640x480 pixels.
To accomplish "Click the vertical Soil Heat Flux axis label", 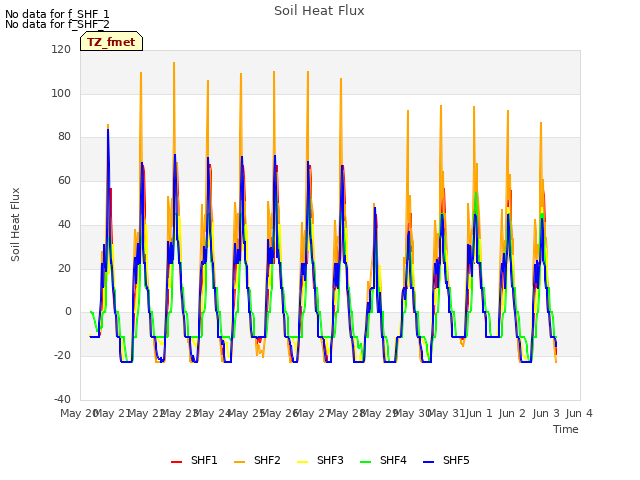I will tap(15, 224).
